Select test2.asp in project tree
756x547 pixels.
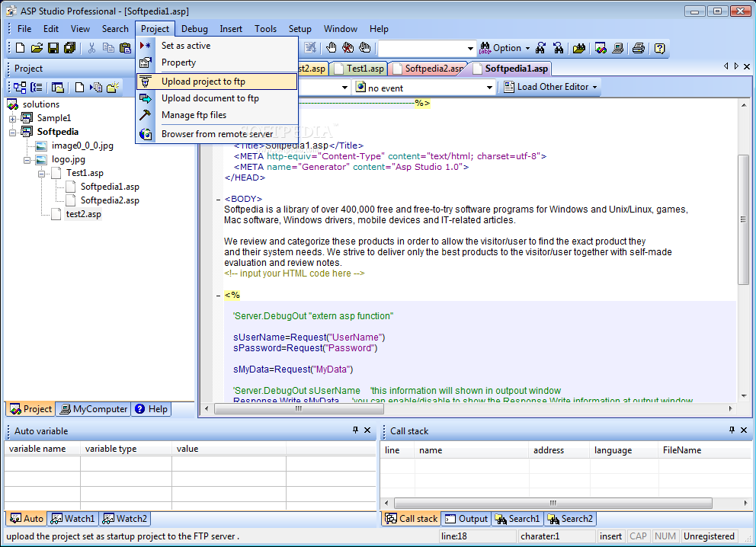pyautogui.click(x=83, y=215)
